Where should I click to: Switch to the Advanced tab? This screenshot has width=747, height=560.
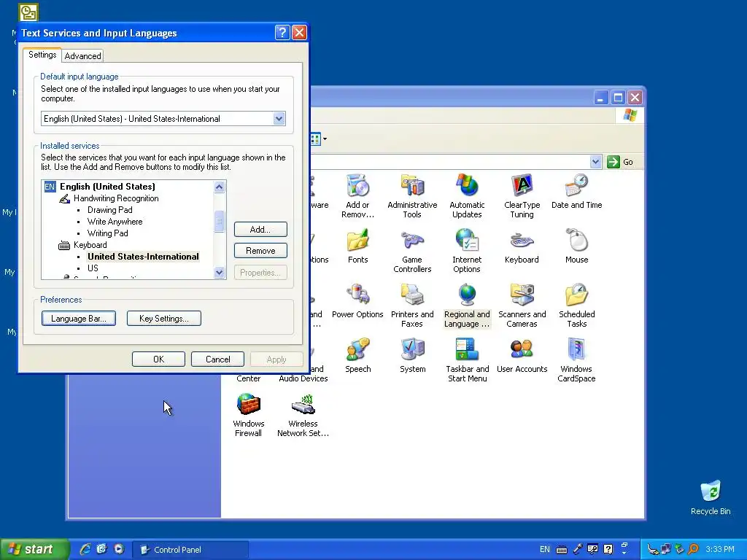click(83, 55)
